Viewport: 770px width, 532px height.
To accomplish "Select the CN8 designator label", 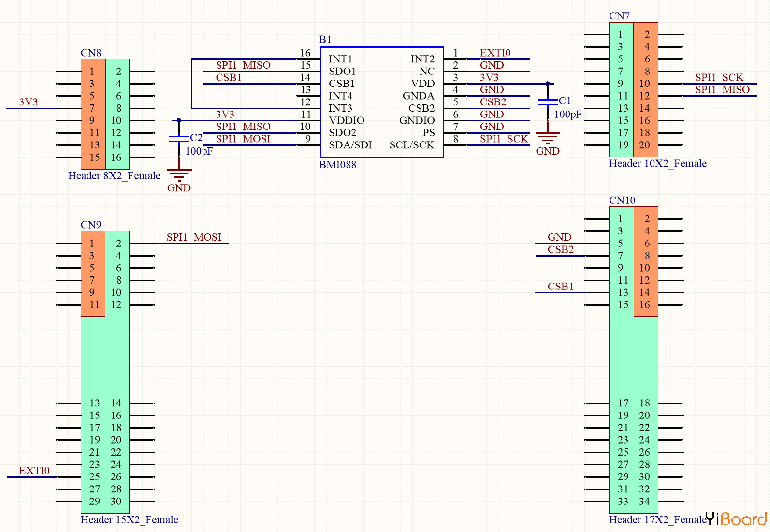I will (x=91, y=53).
